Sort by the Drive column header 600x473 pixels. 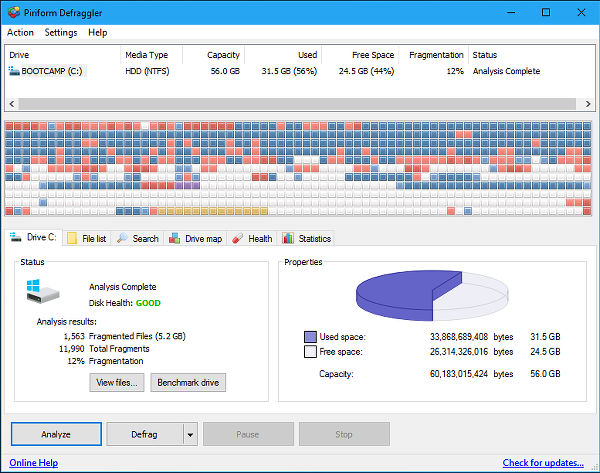(63, 55)
